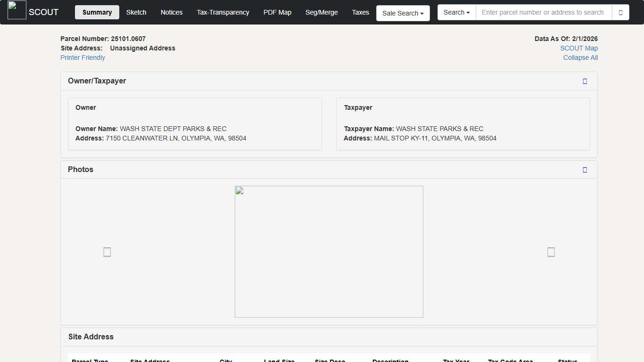Go to the Notices tab

click(172, 12)
